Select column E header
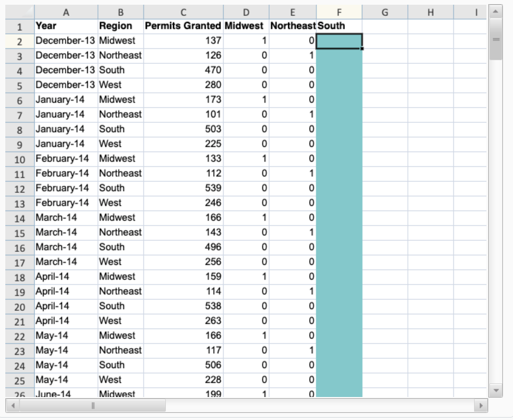 coord(292,12)
